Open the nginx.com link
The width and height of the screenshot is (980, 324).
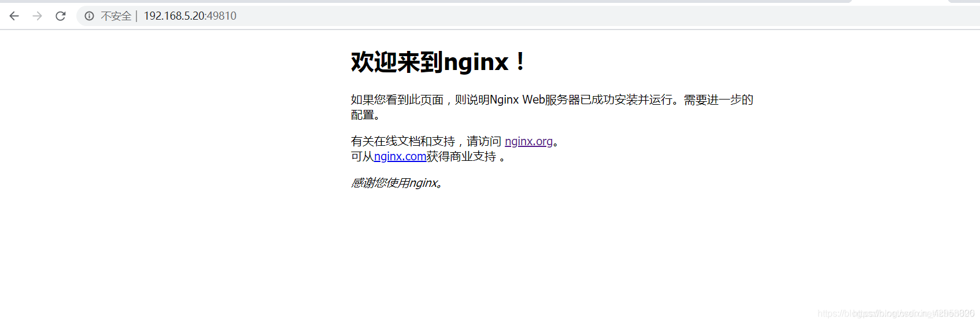[x=400, y=156]
